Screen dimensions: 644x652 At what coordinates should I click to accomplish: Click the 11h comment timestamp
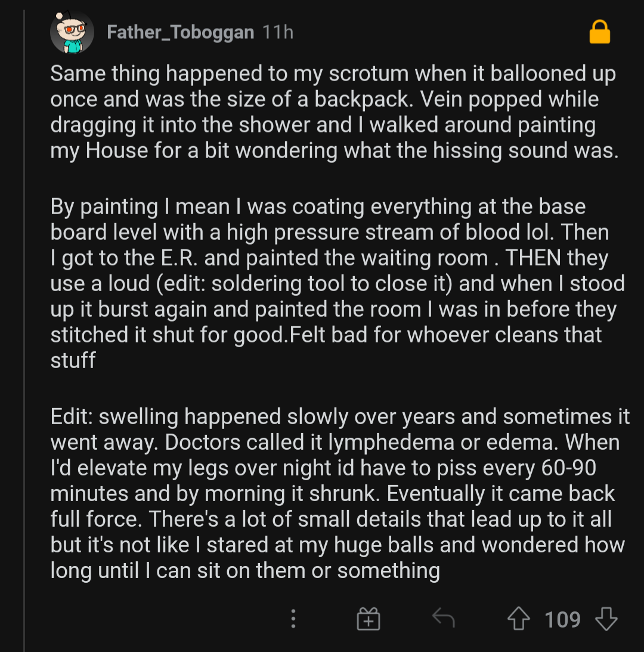click(x=277, y=32)
